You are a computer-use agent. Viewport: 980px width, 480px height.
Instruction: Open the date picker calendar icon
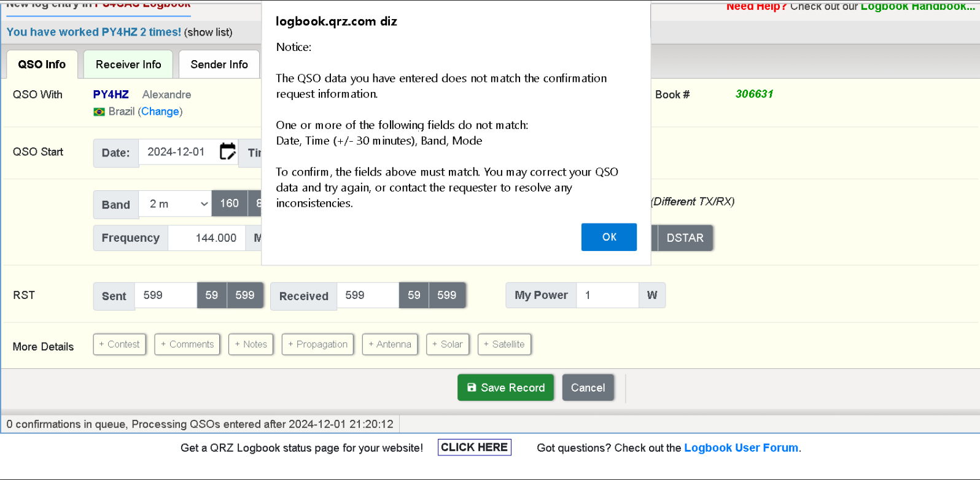tap(228, 152)
